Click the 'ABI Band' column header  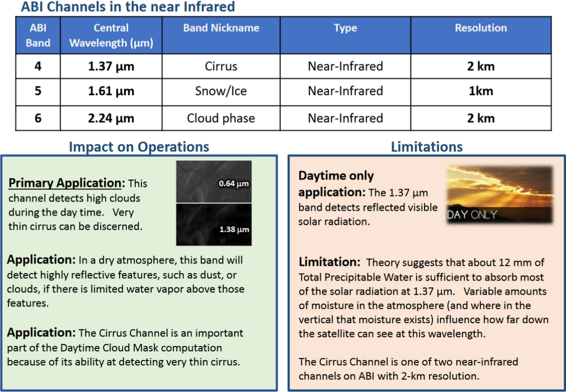click(38, 35)
